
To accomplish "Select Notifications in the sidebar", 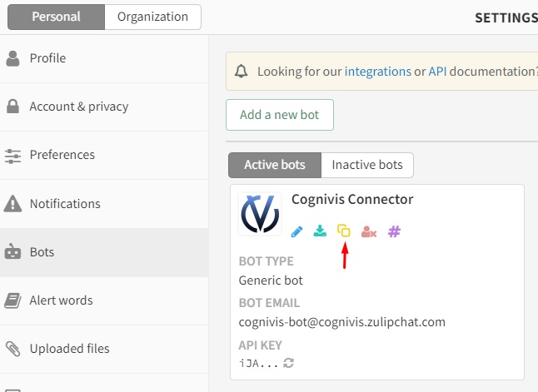I will point(65,204).
